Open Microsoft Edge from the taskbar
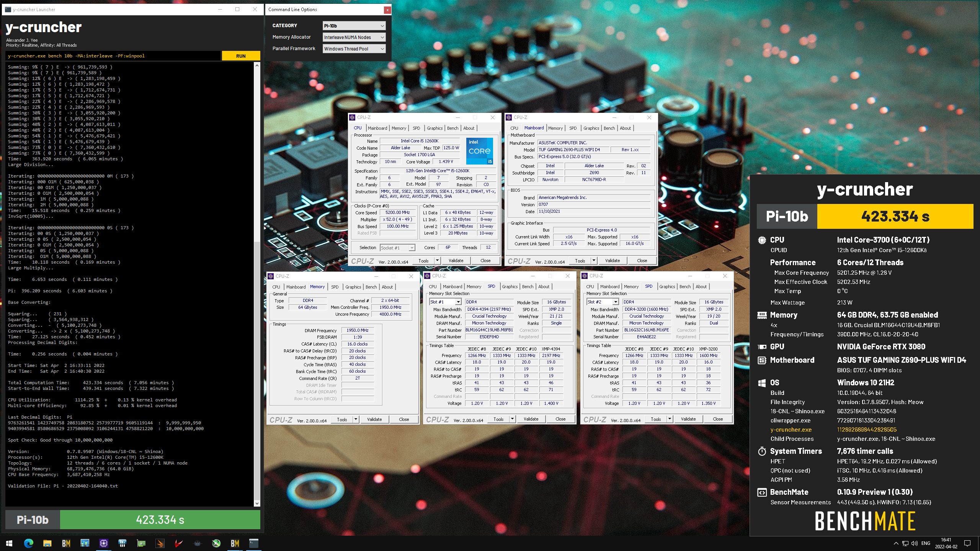980x551 pixels. click(29, 543)
